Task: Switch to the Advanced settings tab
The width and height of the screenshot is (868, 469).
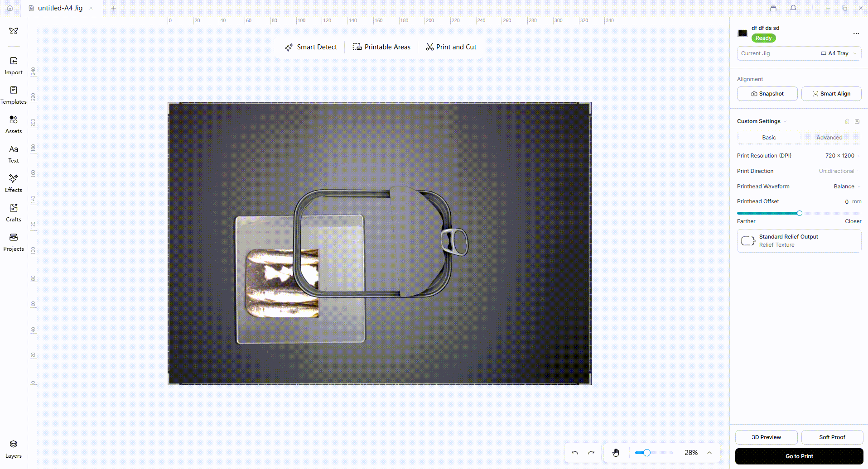Action: [829, 138]
